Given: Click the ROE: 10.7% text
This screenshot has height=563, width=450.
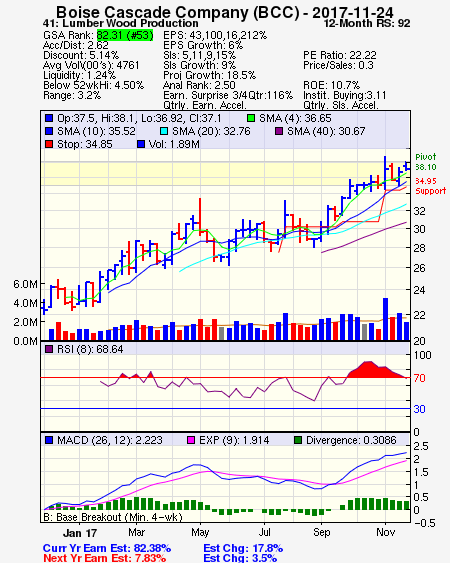Looking at the screenshot, I should pos(331,85).
